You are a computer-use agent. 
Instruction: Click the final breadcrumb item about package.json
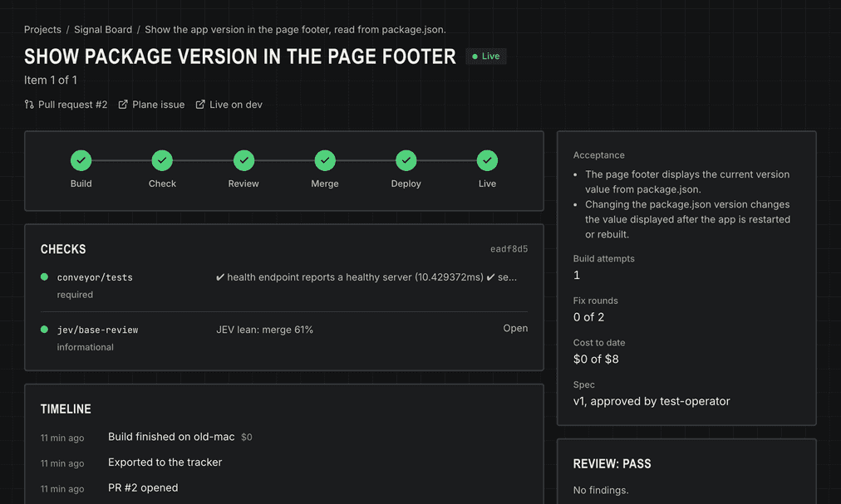coord(295,30)
